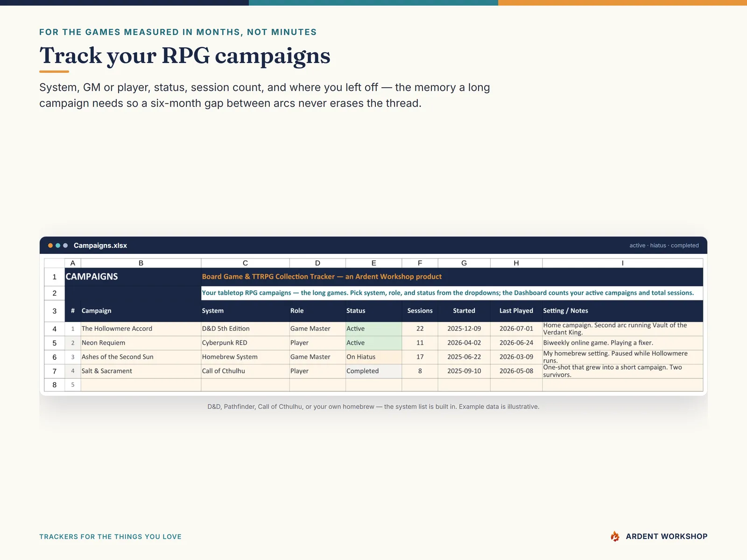Click the Sessions column header cell

click(420, 311)
